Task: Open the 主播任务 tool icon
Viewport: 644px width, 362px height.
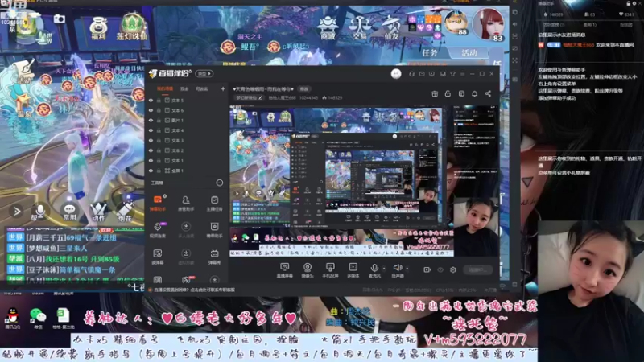Action: (x=214, y=203)
